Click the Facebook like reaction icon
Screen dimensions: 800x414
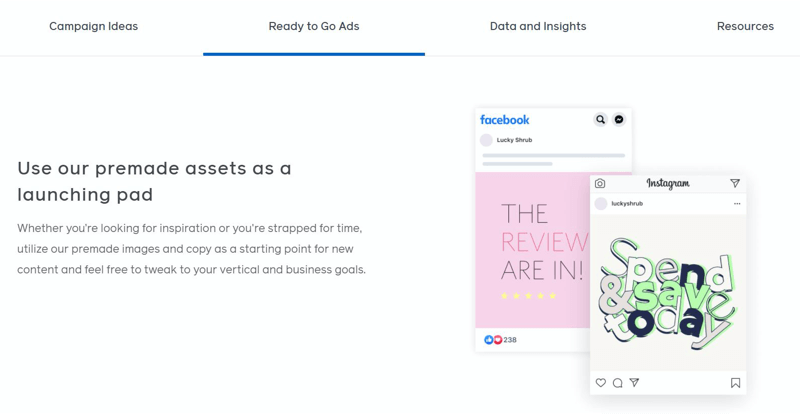488,339
